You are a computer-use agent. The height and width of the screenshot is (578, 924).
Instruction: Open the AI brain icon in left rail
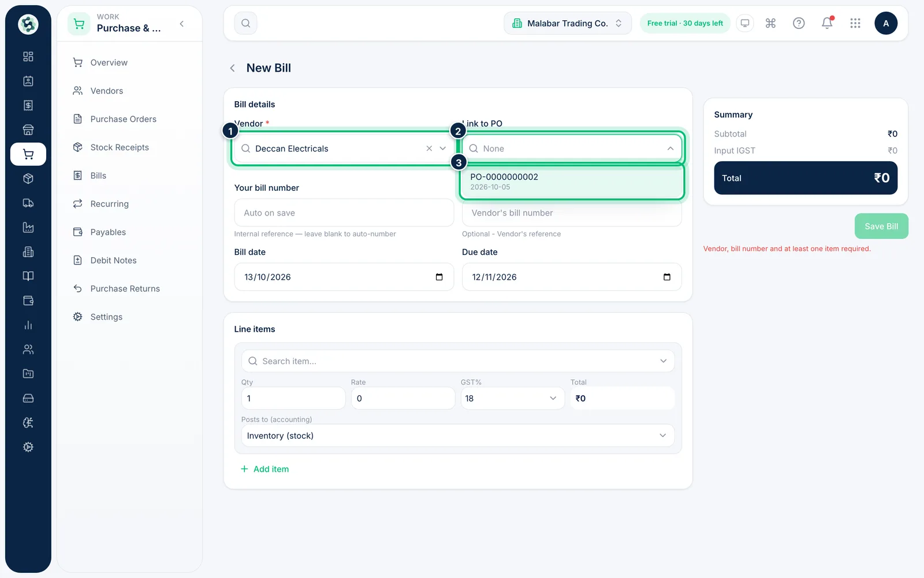pyautogui.click(x=28, y=423)
